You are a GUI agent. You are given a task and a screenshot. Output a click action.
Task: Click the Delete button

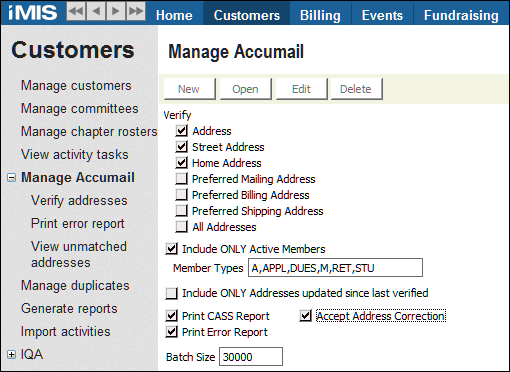point(356,89)
